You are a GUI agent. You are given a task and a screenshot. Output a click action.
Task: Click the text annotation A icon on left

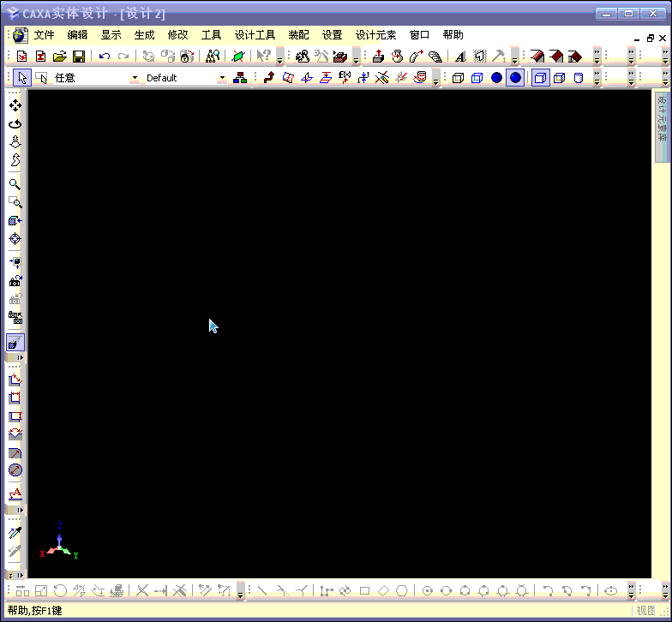(x=15, y=493)
